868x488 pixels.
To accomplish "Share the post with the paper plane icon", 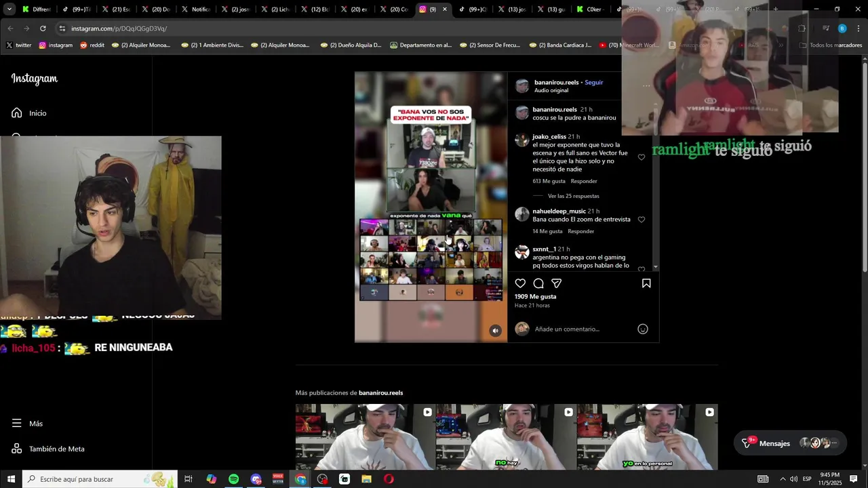I will (x=557, y=283).
